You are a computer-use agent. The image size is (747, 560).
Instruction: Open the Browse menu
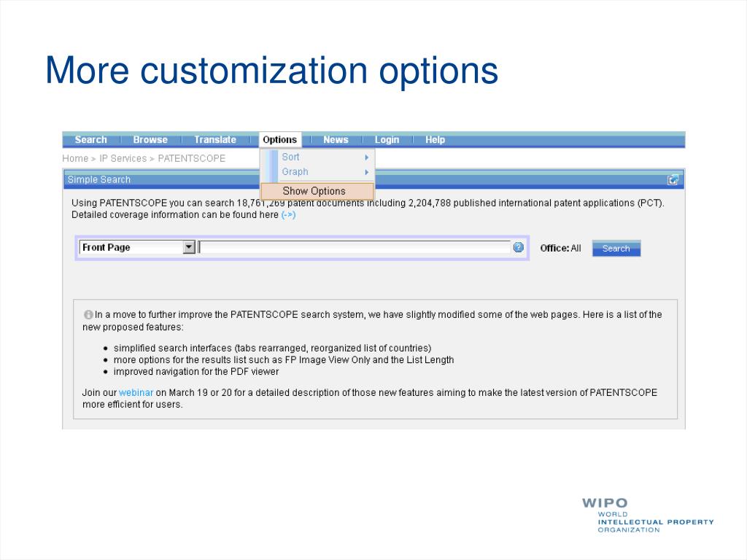(x=150, y=139)
